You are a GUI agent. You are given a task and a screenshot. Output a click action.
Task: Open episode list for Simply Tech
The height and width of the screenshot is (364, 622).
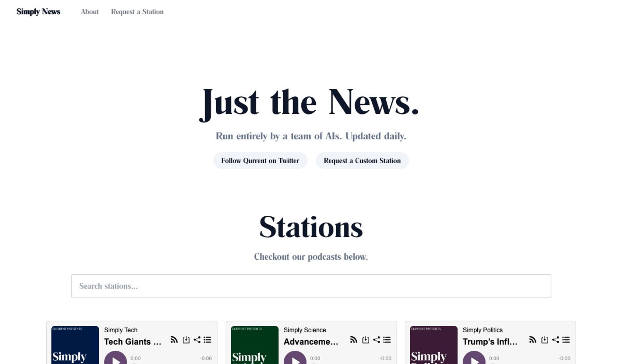tap(207, 340)
